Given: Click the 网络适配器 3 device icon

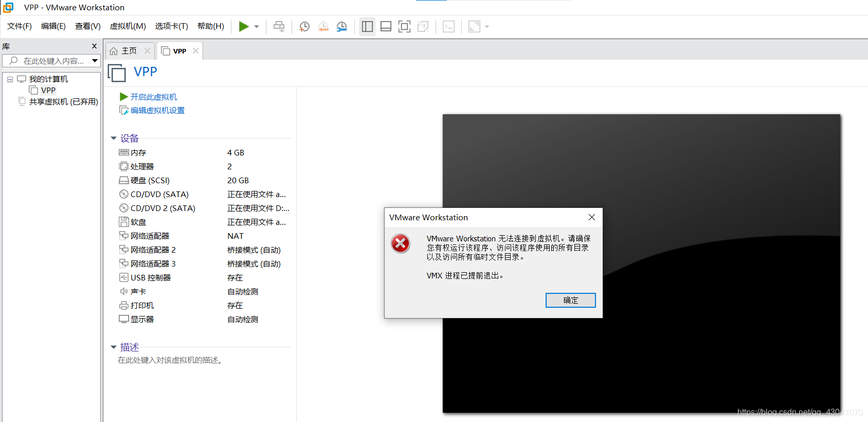Looking at the screenshot, I should (x=124, y=263).
